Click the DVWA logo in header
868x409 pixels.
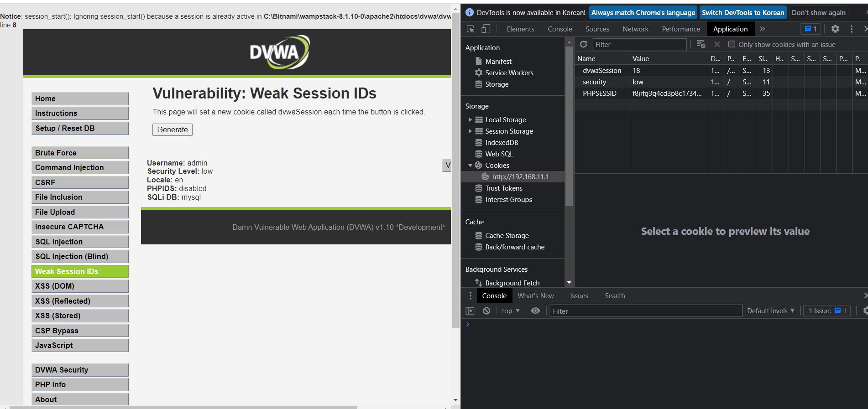pos(279,52)
